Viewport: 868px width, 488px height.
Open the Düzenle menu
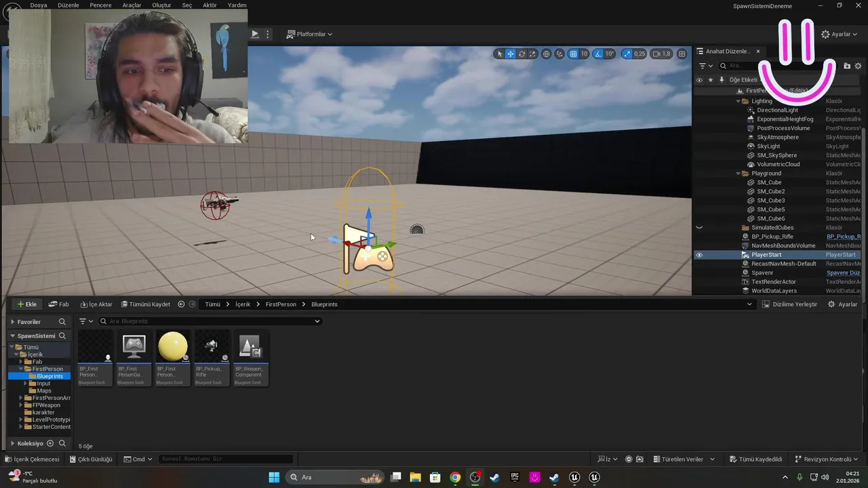click(x=68, y=5)
